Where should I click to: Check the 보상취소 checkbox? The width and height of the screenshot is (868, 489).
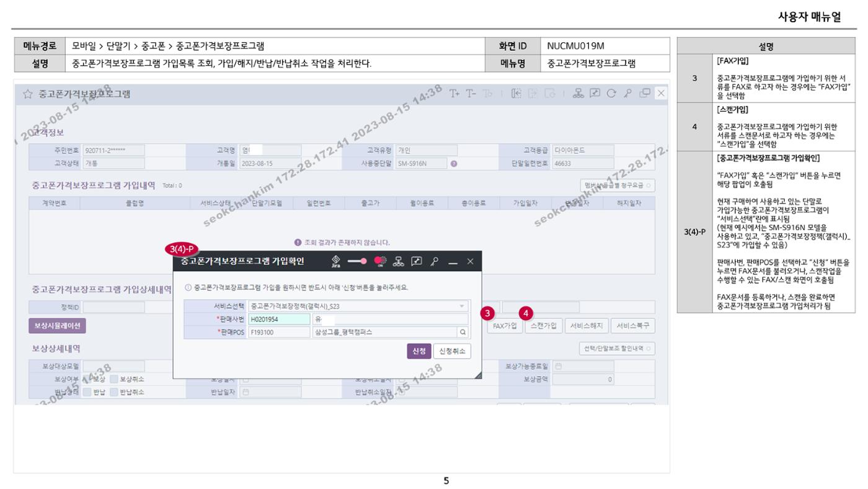click(x=113, y=379)
